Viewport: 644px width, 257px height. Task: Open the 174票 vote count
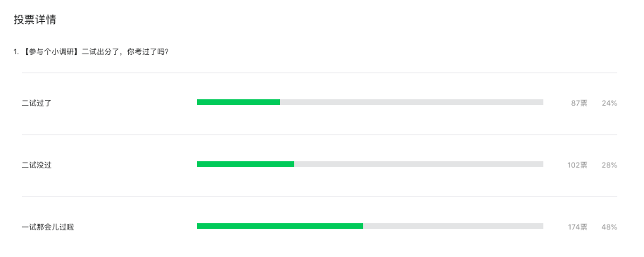(577, 227)
